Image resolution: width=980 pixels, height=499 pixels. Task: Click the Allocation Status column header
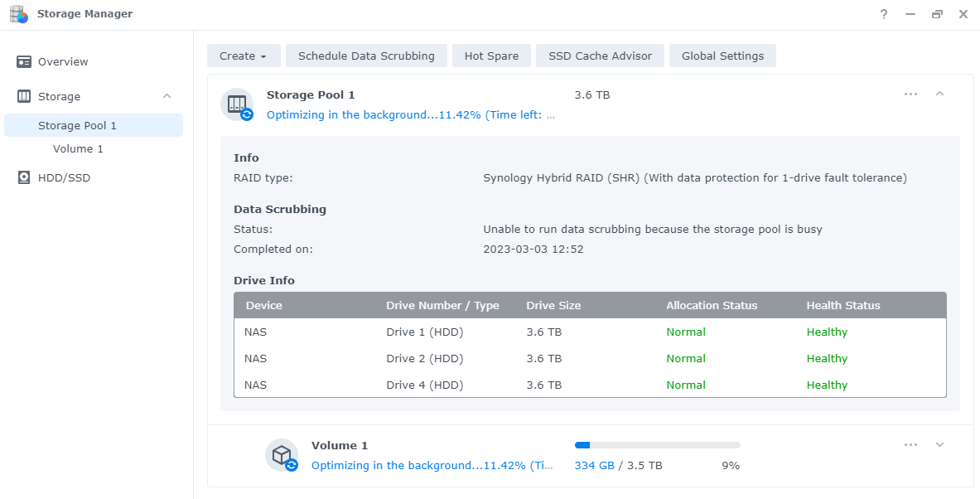(712, 306)
